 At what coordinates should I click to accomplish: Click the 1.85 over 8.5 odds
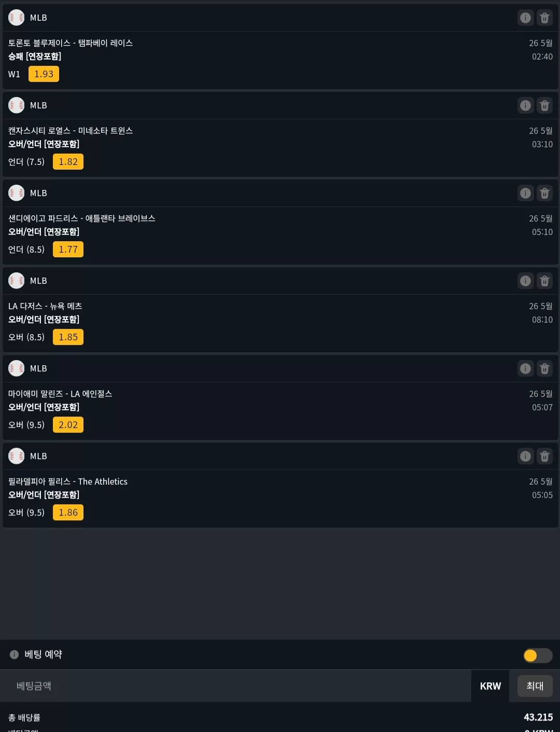68,337
